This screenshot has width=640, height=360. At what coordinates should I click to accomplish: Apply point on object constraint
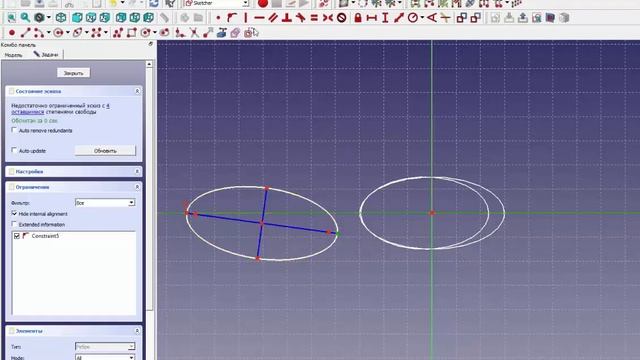(232, 18)
